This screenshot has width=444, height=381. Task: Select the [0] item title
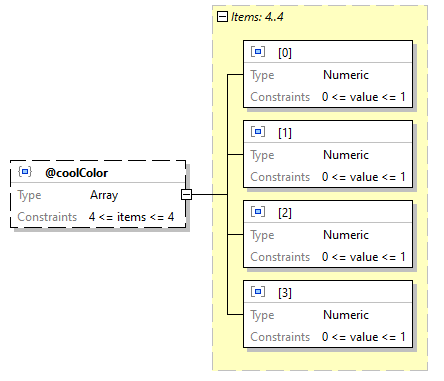(x=285, y=53)
